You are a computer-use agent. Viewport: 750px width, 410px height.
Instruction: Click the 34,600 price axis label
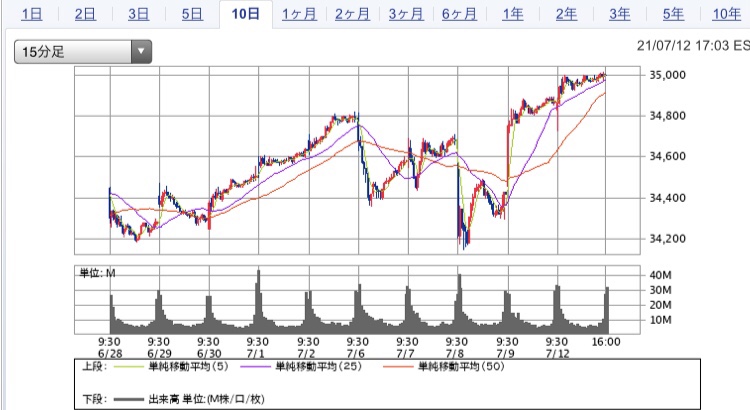point(667,156)
